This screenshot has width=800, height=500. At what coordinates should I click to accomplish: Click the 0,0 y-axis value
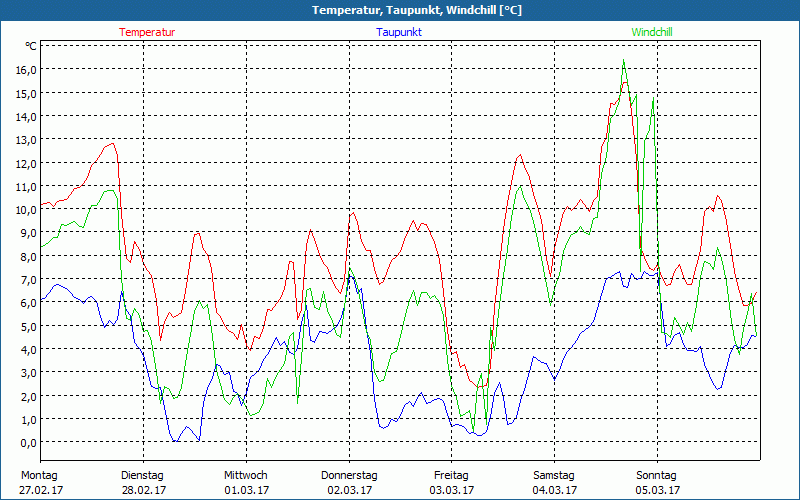[28, 442]
